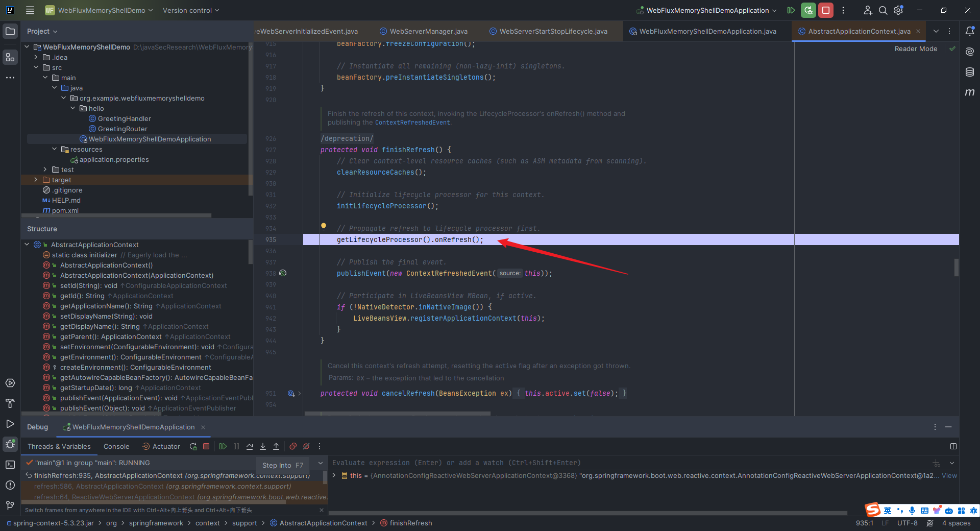Open the Version control dropdown

[191, 10]
